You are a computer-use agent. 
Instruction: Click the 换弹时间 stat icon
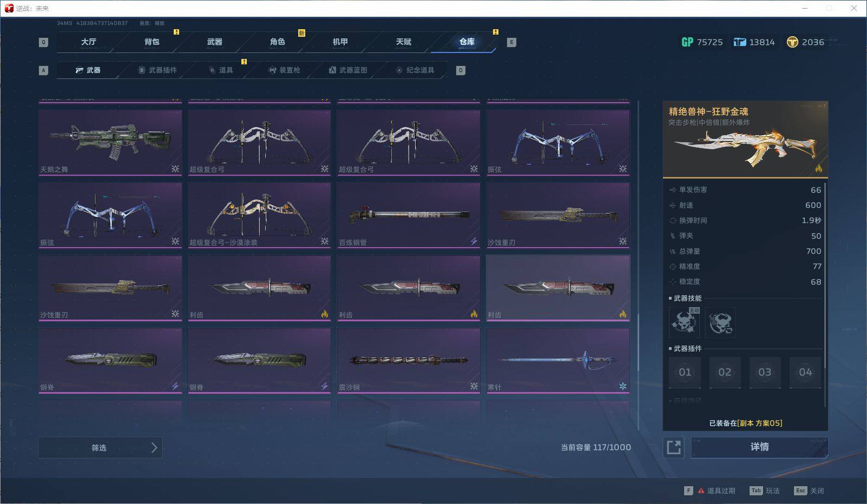(673, 221)
